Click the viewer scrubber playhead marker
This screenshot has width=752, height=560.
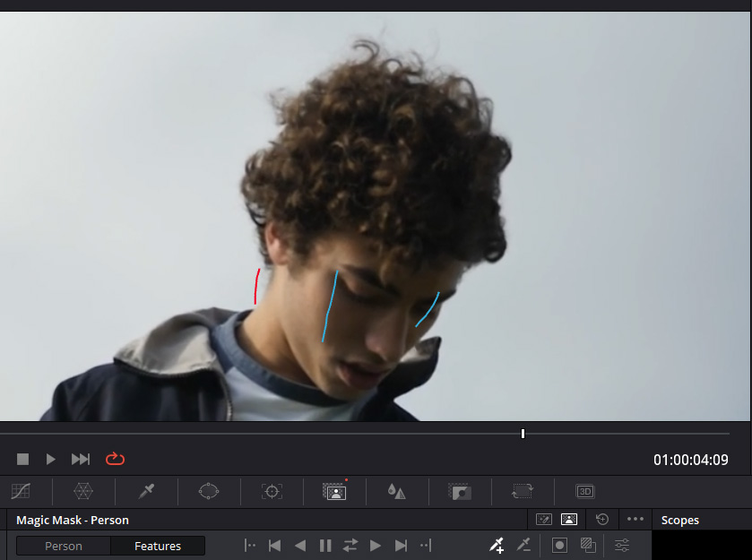tap(523, 434)
